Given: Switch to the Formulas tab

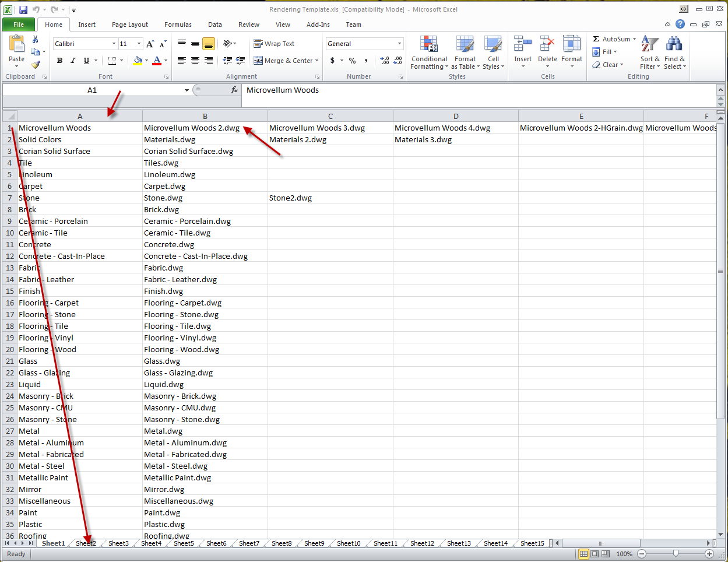Looking at the screenshot, I should click(178, 24).
